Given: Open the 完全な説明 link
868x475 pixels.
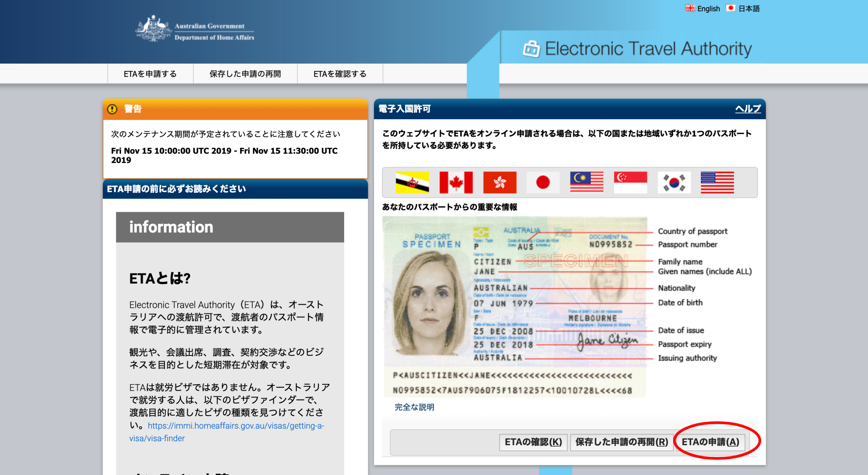Looking at the screenshot, I should tap(414, 407).
